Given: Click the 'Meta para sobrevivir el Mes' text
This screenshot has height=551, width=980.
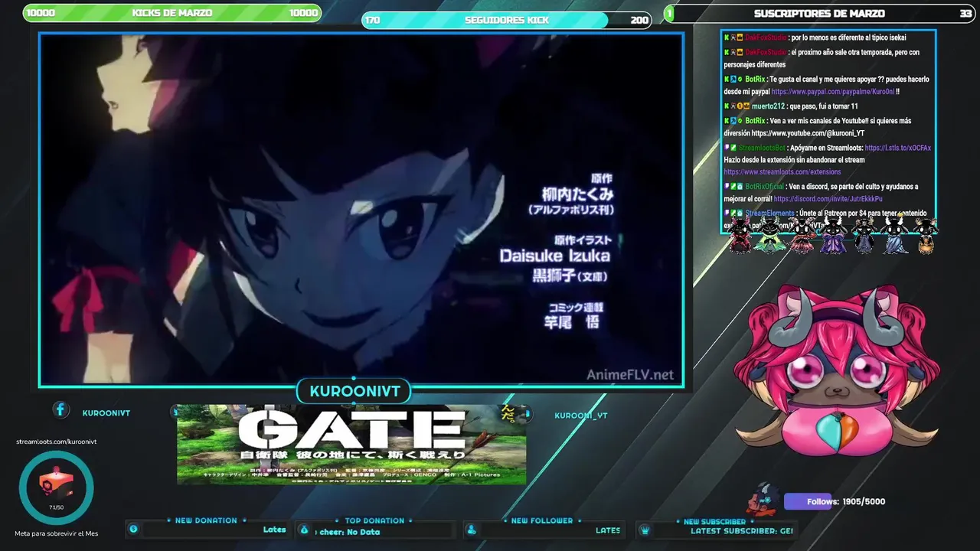Looking at the screenshot, I should coord(56,533).
